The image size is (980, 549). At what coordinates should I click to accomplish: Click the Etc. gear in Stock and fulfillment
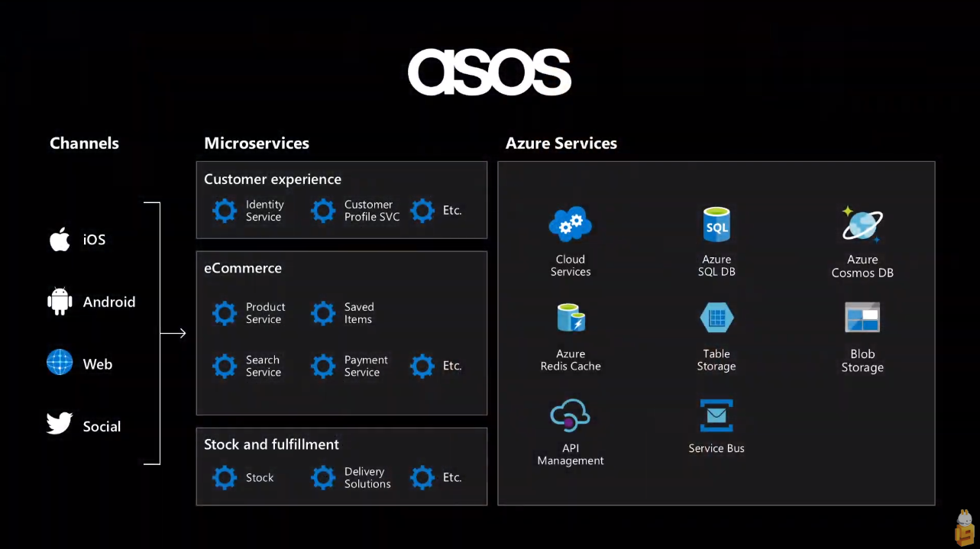pos(422,478)
